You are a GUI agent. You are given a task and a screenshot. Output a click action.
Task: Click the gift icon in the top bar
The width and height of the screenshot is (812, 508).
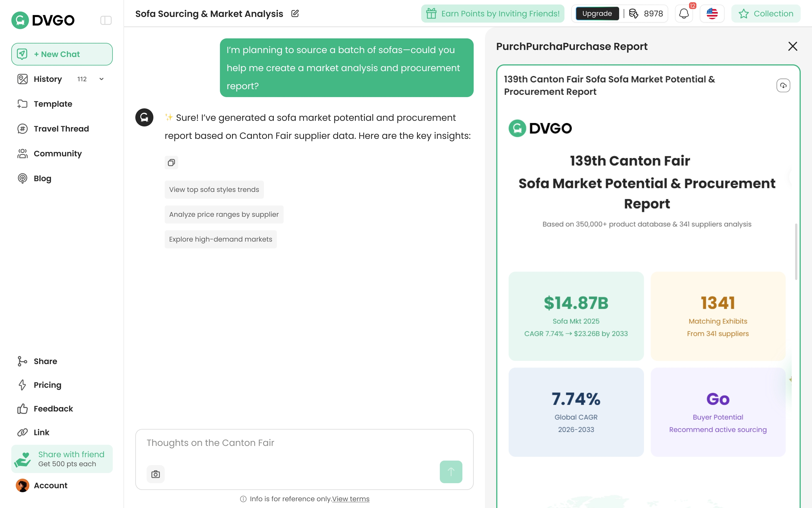(431, 14)
